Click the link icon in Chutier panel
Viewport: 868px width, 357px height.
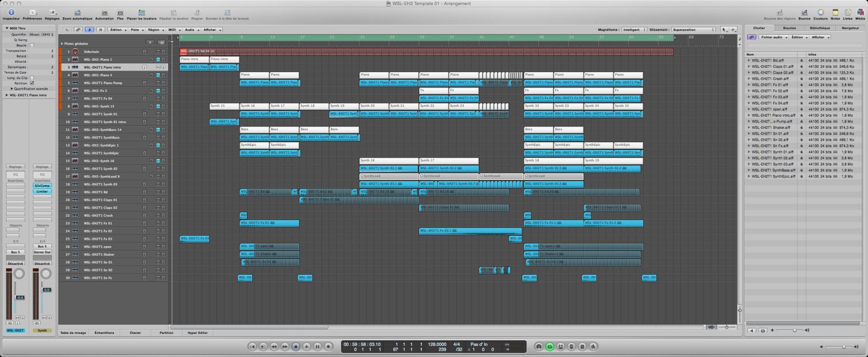click(751, 37)
